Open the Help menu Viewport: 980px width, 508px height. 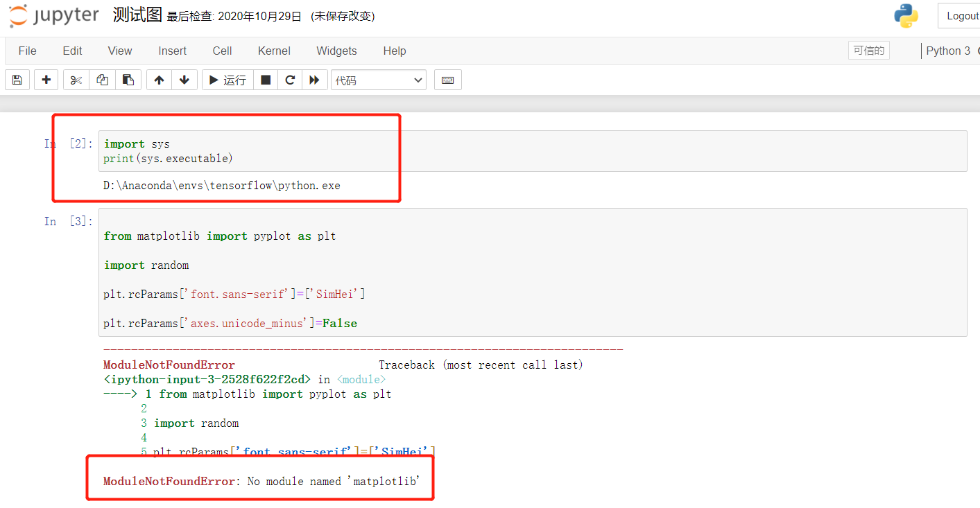pyautogui.click(x=395, y=51)
